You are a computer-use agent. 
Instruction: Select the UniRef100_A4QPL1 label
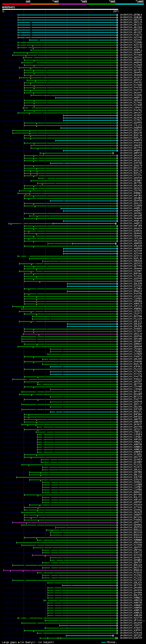(x=131, y=50)
